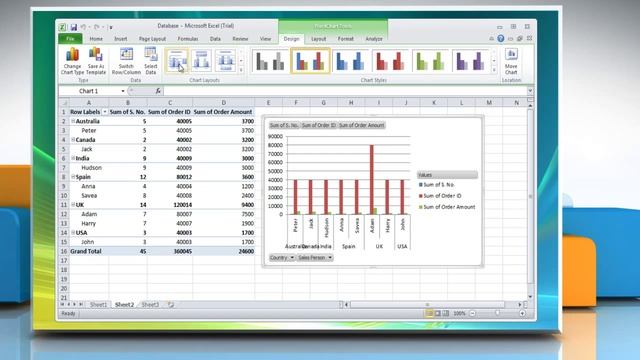Open Change Chart Type dialog
The image size is (640, 360).
[x=72, y=61]
